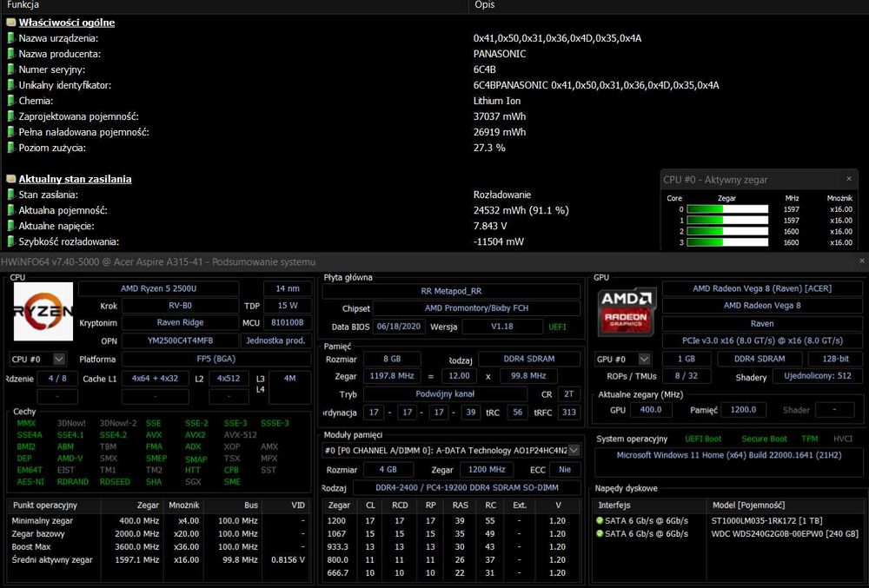Click the AMD Ryzen 5 2500U name field
Screen dimensions: 869x588
pyautogui.click(x=158, y=288)
